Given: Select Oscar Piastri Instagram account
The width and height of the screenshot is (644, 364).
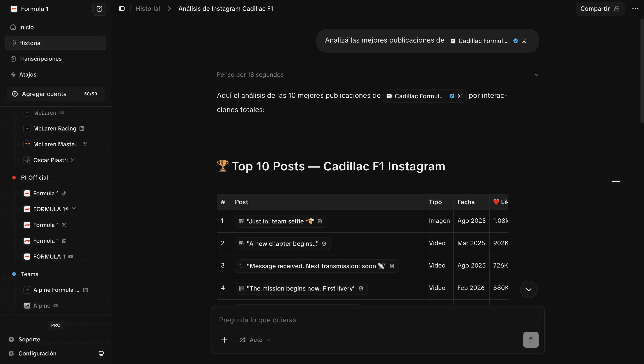Looking at the screenshot, I should pos(50,160).
